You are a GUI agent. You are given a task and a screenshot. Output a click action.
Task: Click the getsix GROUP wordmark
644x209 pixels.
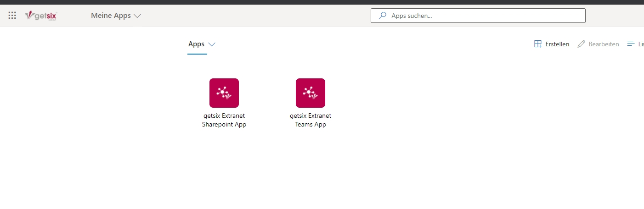point(45,16)
